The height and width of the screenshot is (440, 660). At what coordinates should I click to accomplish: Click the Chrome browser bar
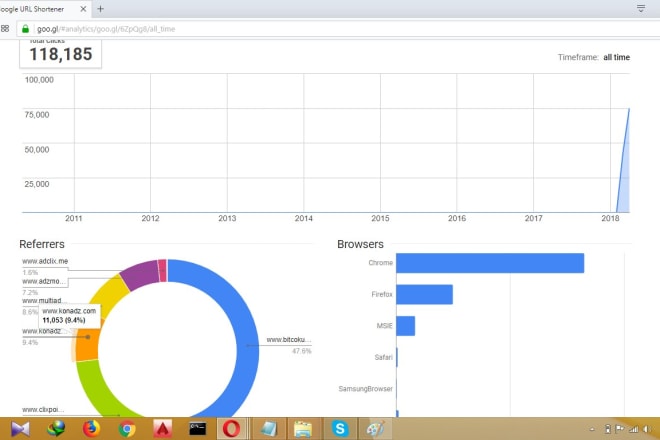490,263
